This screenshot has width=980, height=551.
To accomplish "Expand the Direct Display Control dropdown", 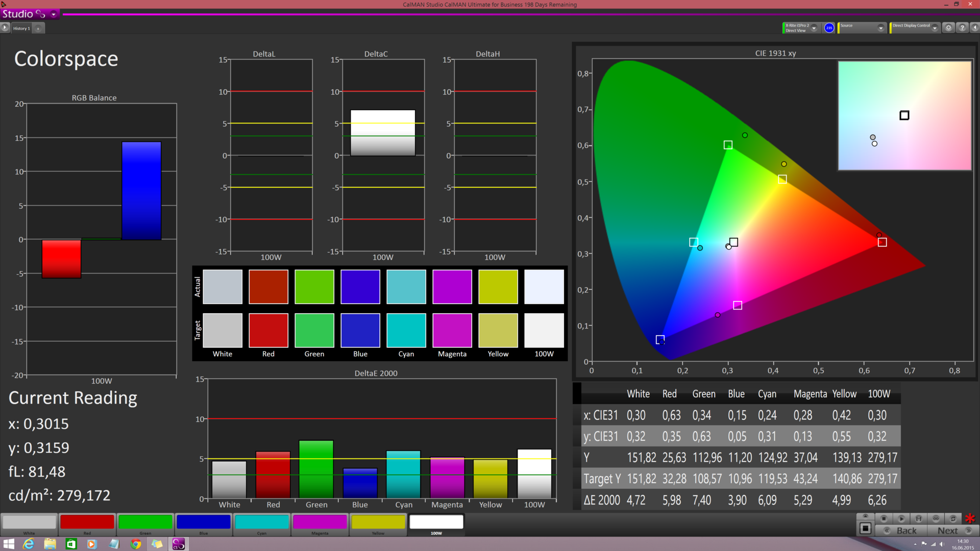I will (935, 28).
